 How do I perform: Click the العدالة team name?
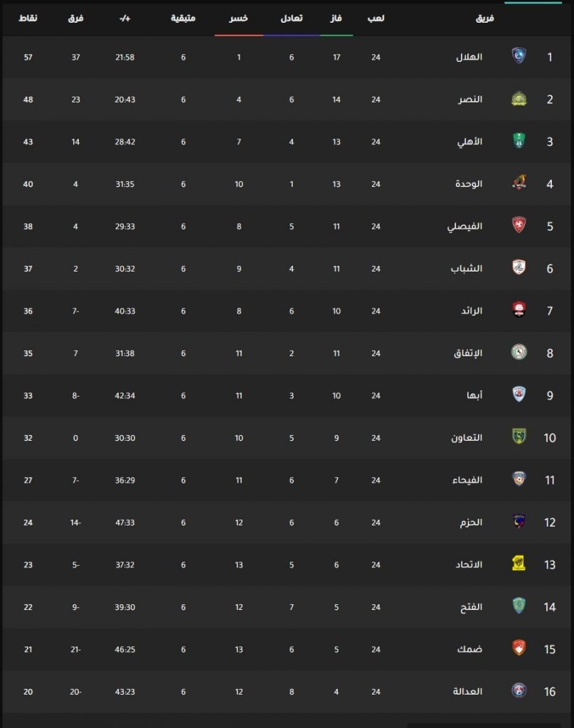coord(467,691)
